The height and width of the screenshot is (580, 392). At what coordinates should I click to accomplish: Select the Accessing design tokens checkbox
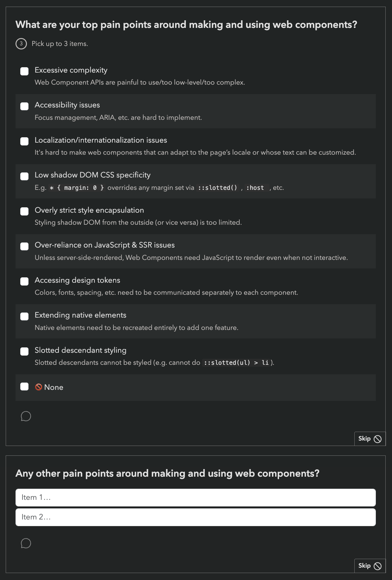click(x=24, y=281)
